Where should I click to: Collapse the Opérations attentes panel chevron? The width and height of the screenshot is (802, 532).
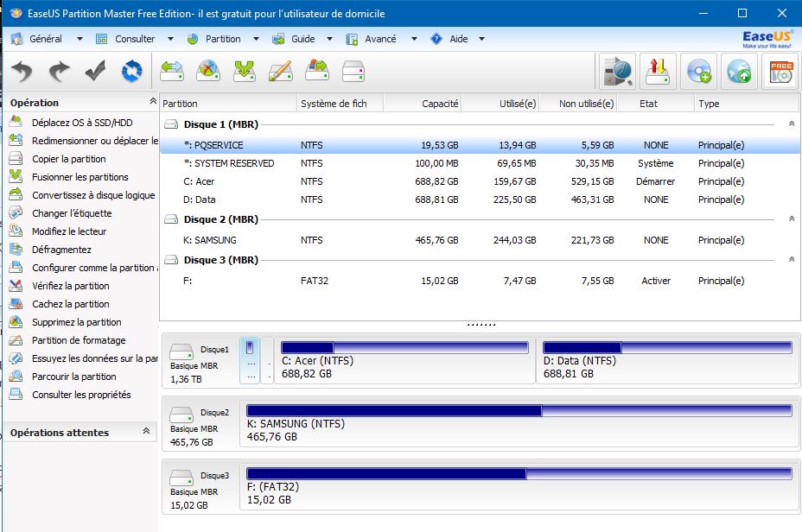point(146,431)
